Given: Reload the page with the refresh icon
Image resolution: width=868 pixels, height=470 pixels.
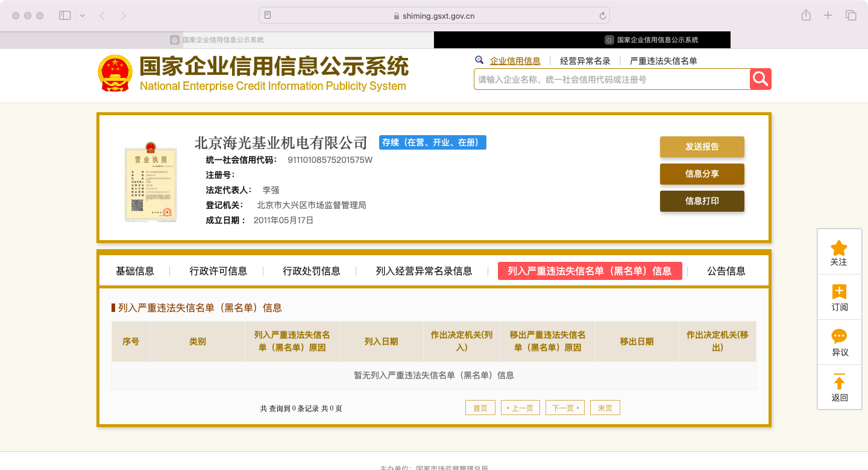Looking at the screenshot, I should point(602,16).
